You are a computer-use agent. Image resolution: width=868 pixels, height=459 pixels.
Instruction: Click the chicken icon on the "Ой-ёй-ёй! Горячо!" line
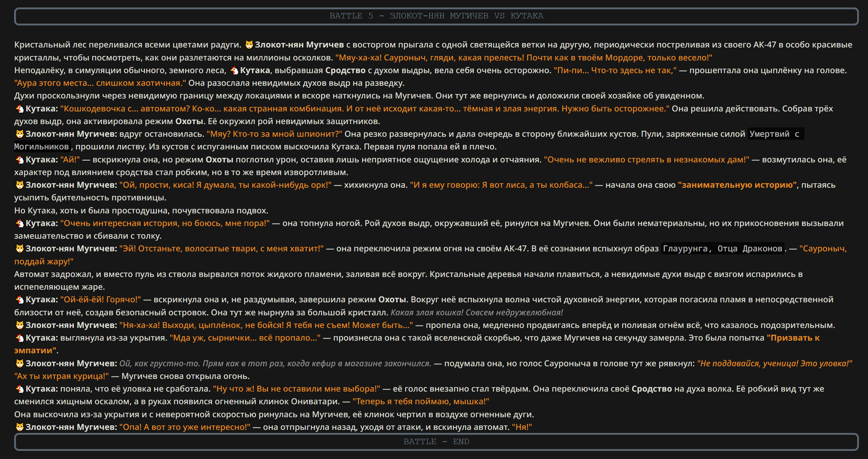click(x=20, y=299)
